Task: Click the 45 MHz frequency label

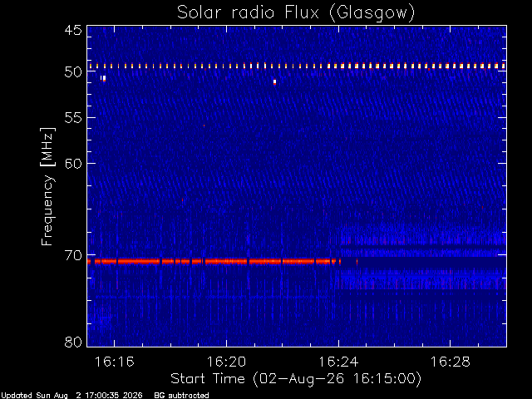Action: click(73, 30)
